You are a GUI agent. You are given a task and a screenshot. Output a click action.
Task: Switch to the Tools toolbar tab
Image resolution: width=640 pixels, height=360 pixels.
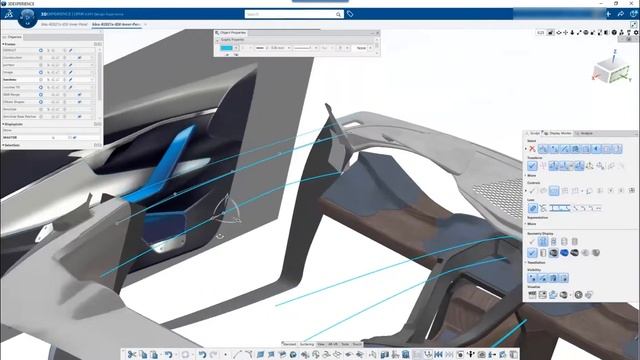coord(345,344)
